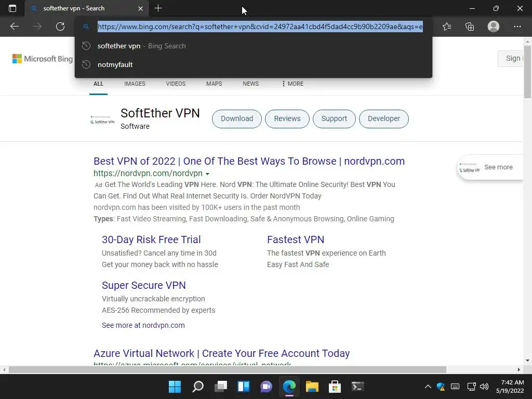The height and width of the screenshot is (399, 532).
Task: Open the '30-Day Risk Free Trial' link
Action: [151, 240]
